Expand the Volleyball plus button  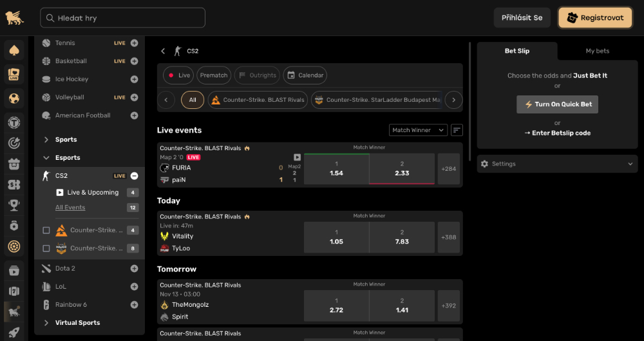[x=135, y=97]
